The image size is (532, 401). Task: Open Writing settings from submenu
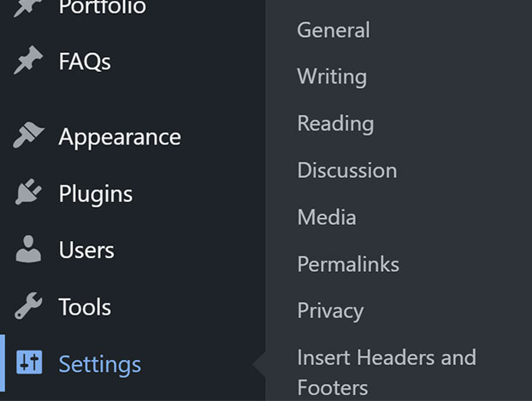click(332, 77)
